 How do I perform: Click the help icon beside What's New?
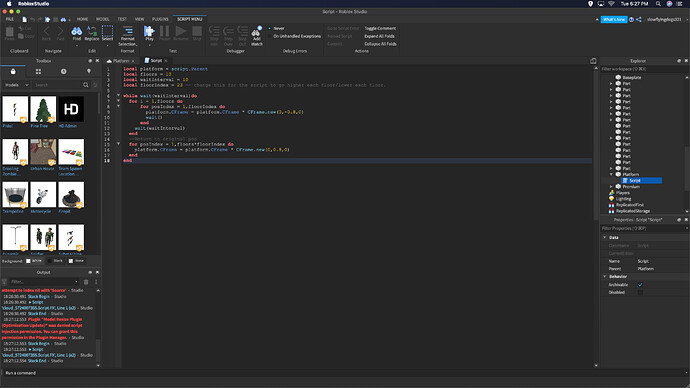coord(631,19)
